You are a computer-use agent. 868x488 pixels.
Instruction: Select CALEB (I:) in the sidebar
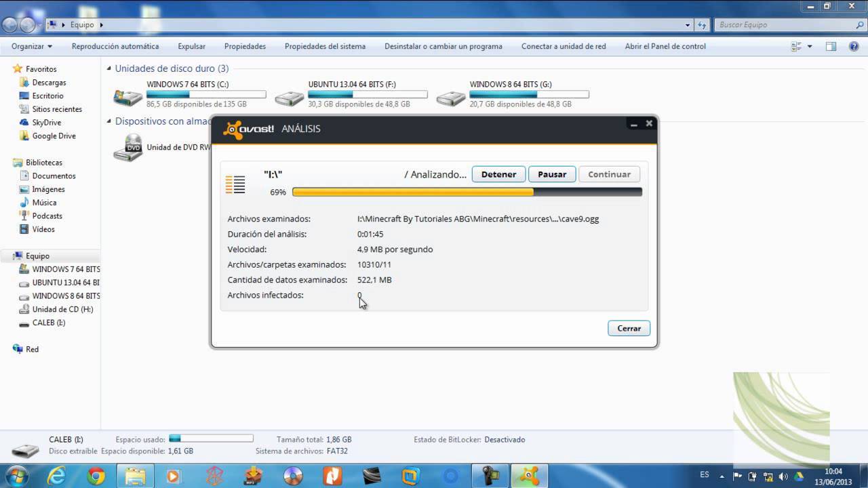49,323
